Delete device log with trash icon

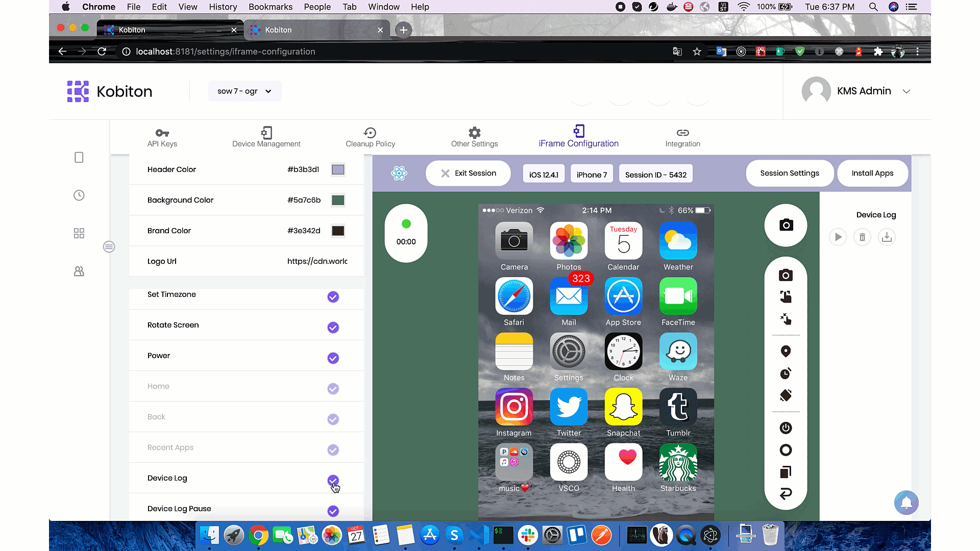pyautogui.click(x=862, y=237)
